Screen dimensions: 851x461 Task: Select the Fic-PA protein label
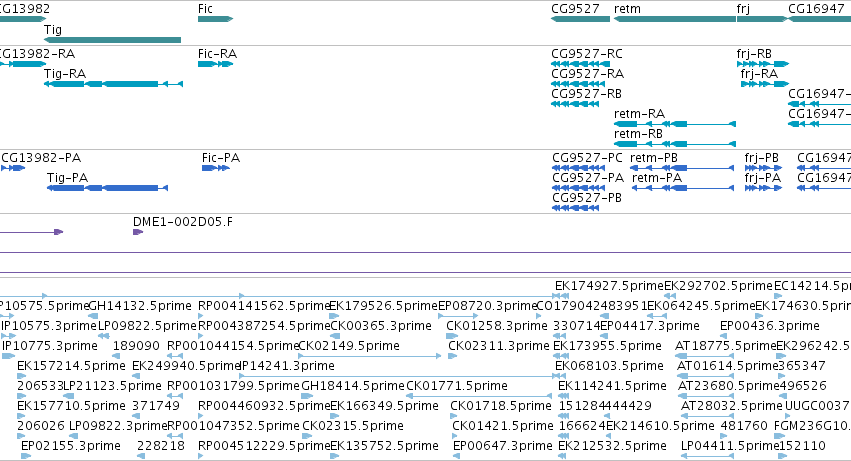[221, 158]
